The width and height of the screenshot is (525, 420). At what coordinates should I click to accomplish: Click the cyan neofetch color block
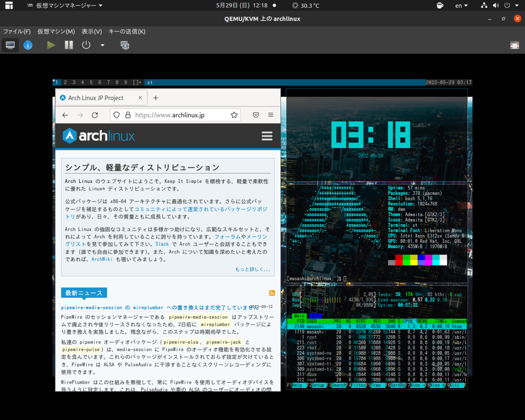click(x=436, y=260)
